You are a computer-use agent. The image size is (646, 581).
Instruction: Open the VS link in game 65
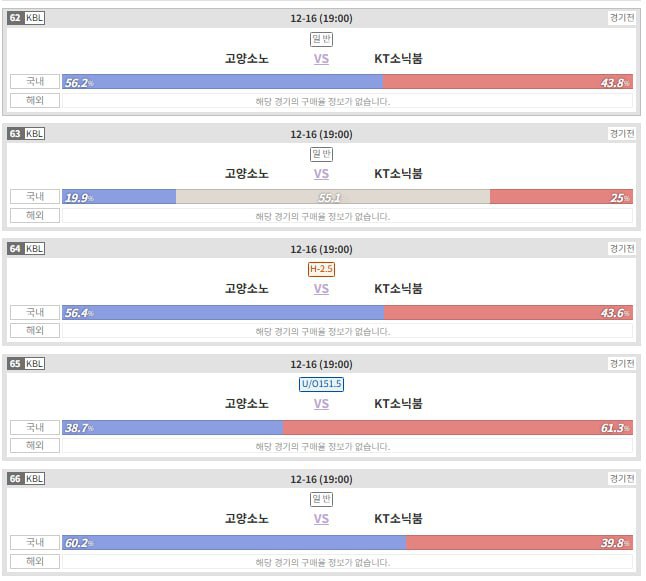pyautogui.click(x=321, y=404)
